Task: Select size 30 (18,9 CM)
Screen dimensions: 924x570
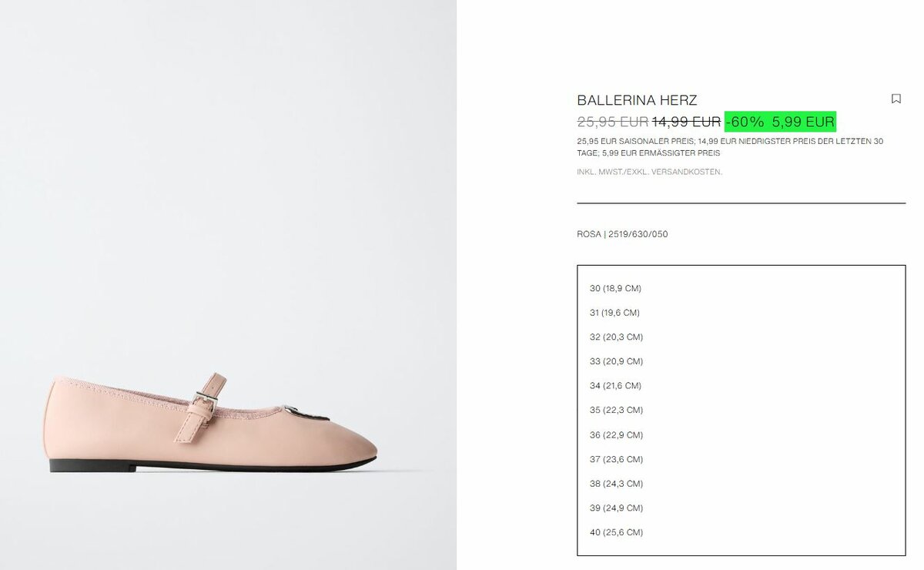Action: (615, 288)
